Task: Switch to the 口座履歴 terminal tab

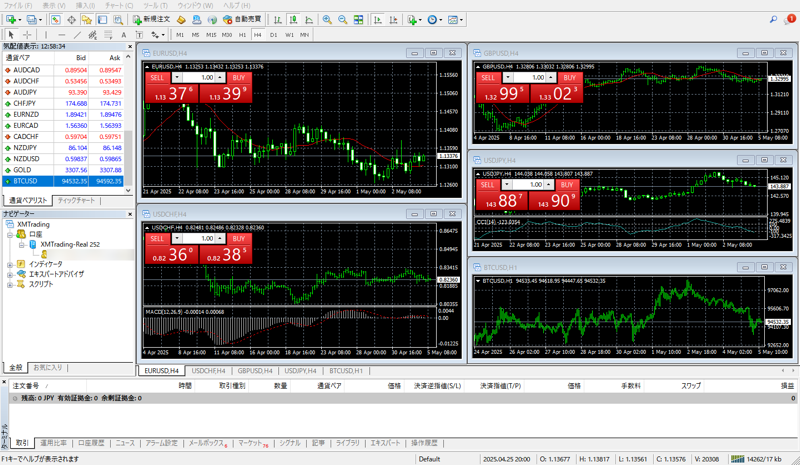Action: (x=91, y=443)
